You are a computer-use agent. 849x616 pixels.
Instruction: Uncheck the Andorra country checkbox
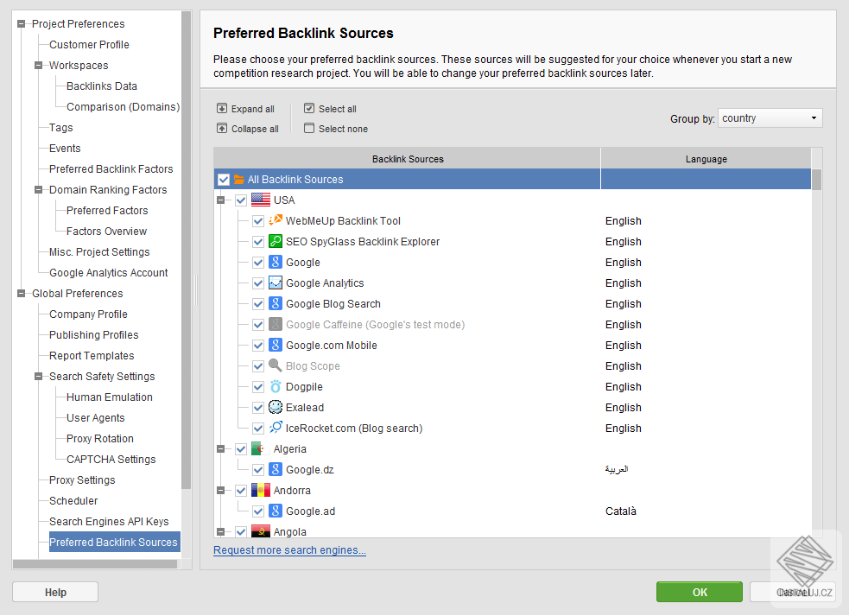(241, 491)
